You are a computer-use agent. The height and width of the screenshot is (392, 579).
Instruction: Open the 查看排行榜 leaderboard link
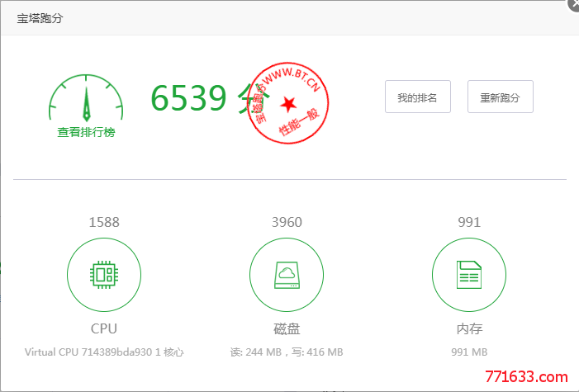point(86,132)
